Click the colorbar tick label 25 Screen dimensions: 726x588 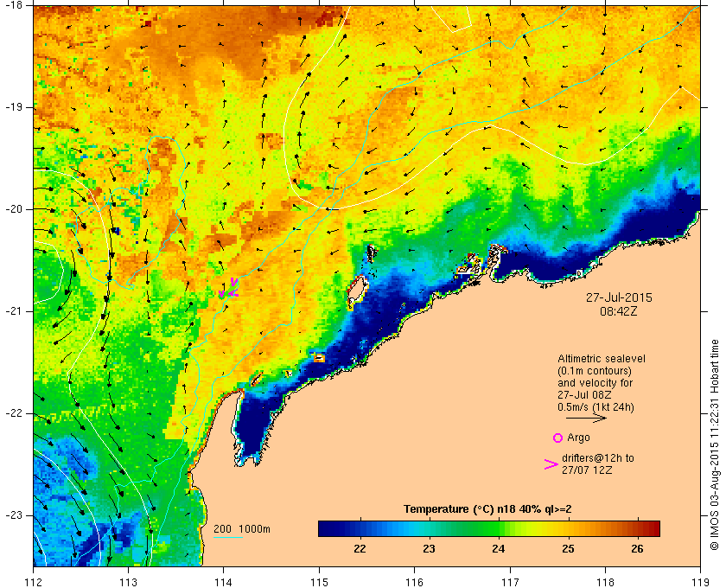point(568,549)
